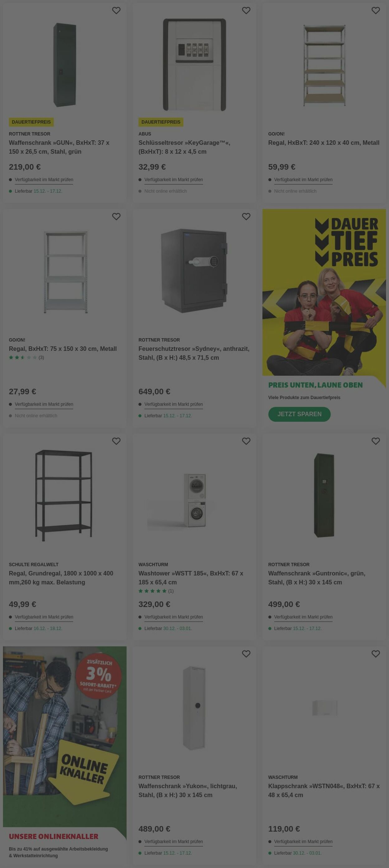
Task: Open Feuerschutztresor Sydney product title
Action: click(194, 353)
